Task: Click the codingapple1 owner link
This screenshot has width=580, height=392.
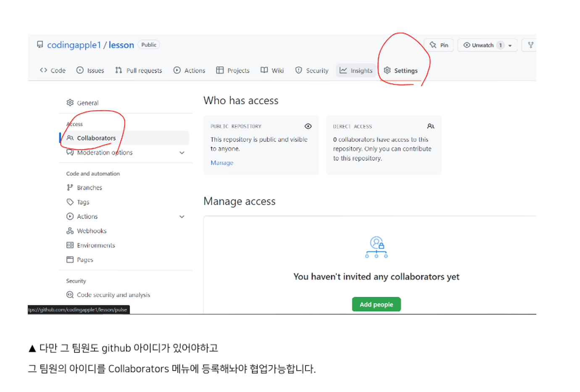Action: click(x=74, y=45)
